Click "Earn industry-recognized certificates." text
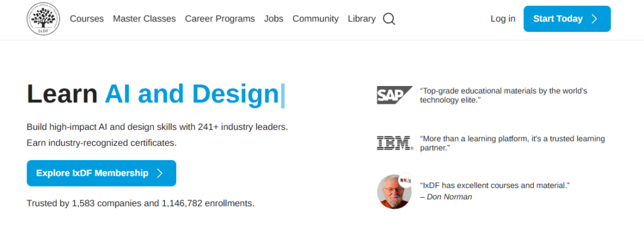 101,143
